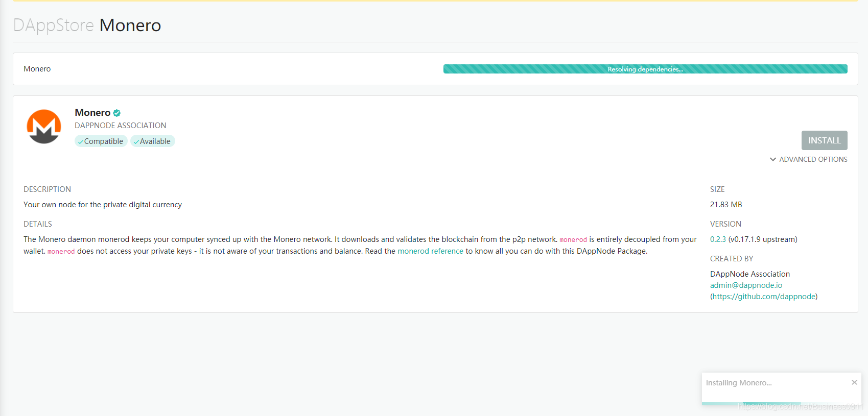The width and height of the screenshot is (868, 416).
Task: Click the Monero page title heading
Action: pyautogui.click(x=130, y=25)
